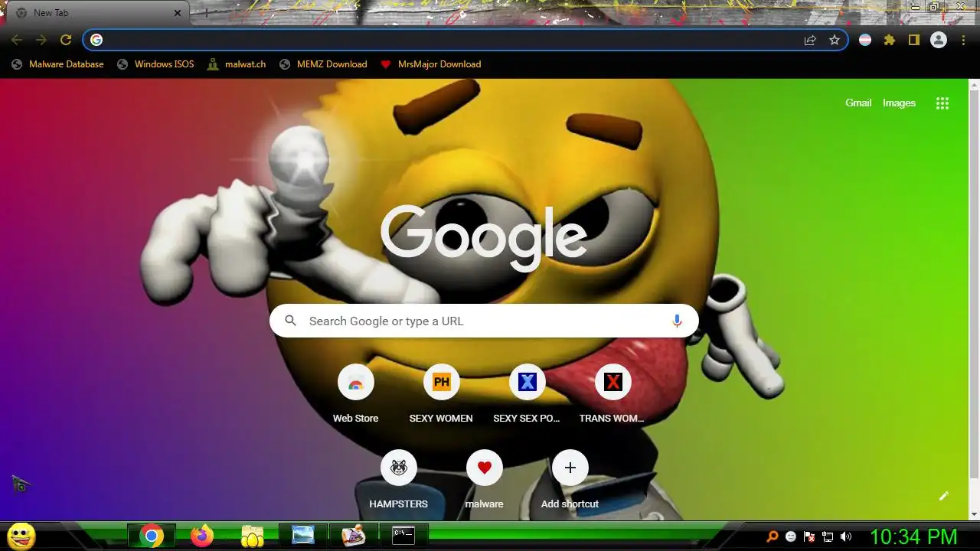Open the Malware Database bookmark
This screenshot has height=551, width=980.
pyautogui.click(x=57, y=64)
